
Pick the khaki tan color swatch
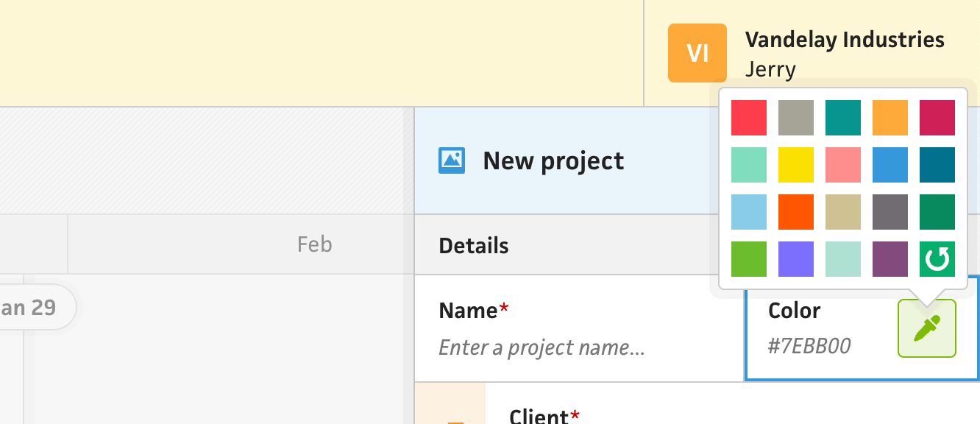pos(843,212)
